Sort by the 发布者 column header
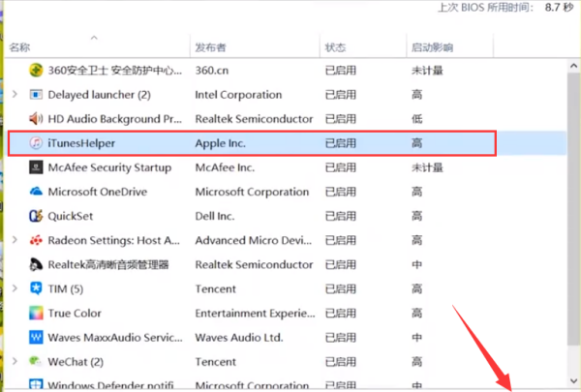Image resolution: width=581 pixels, height=392 pixels. pyautogui.click(x=211, y=46)
